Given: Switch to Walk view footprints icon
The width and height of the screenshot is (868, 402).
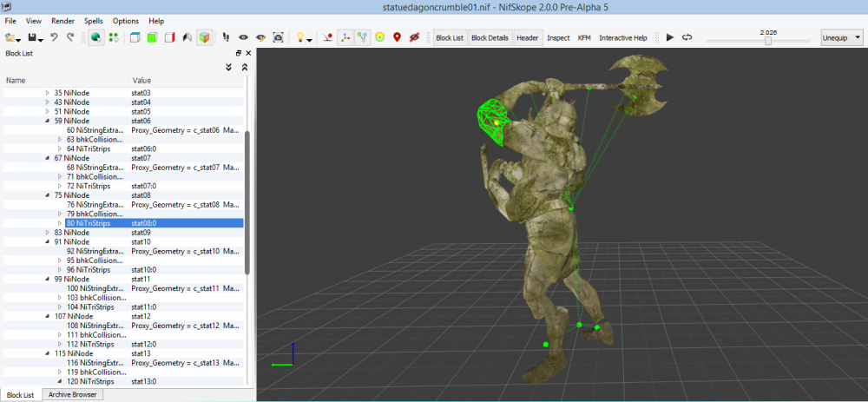Looking at the screenshot, I should point(226,37).
